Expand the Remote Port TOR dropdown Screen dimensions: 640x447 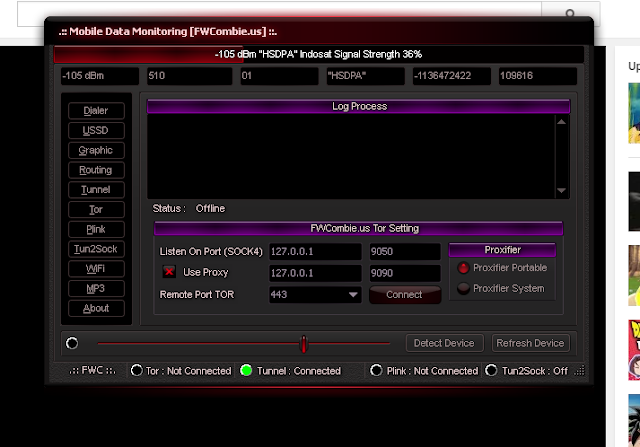click(353, 294)
